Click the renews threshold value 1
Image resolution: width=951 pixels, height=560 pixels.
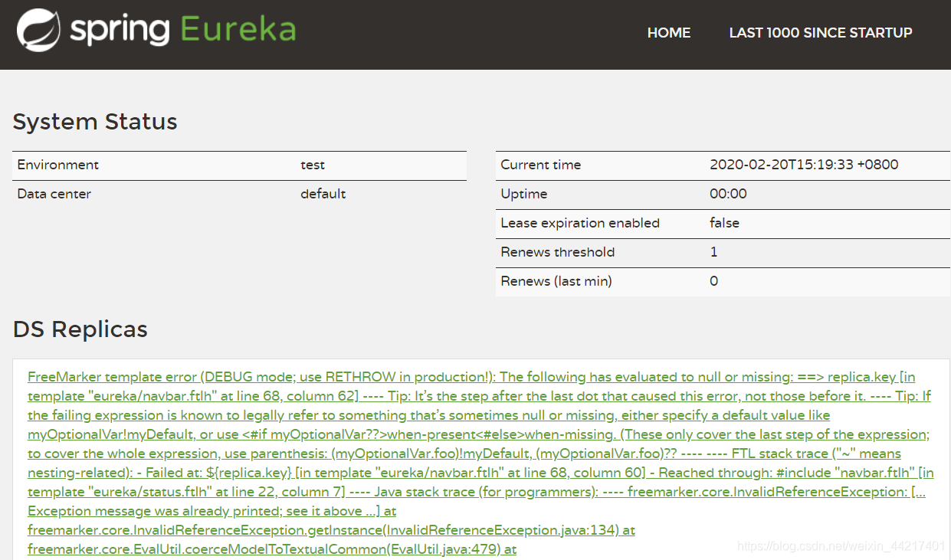(x=714, y=252)
